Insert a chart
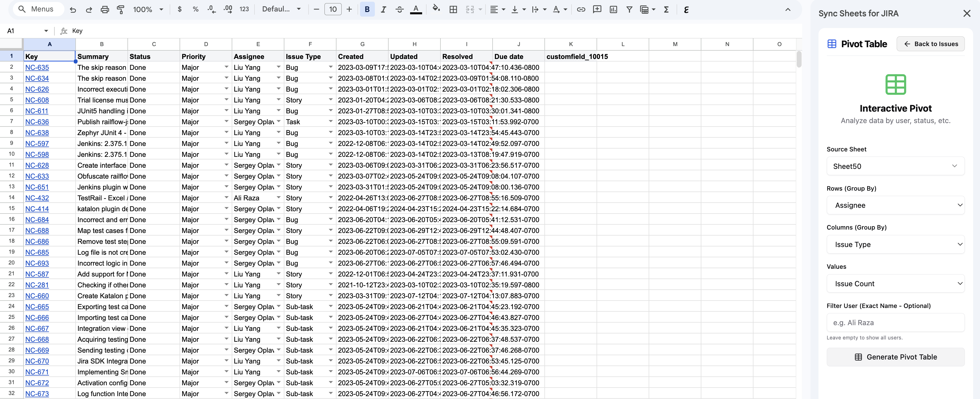Image resolution: width=980 pixels, height=399 pixels. point(613,9)
